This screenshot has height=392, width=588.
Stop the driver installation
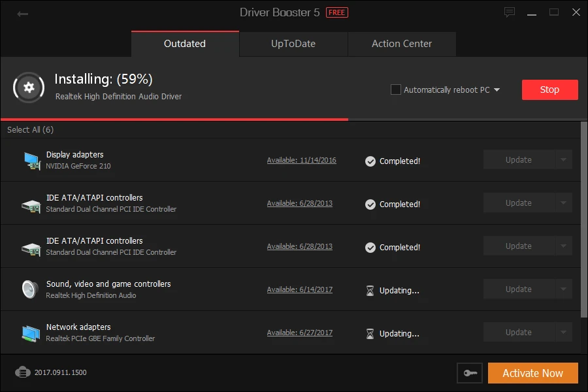point(549,90)
